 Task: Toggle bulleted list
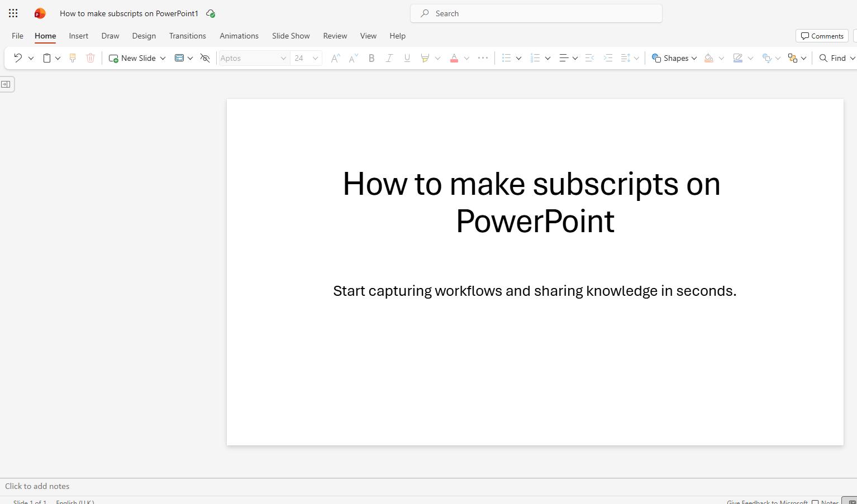pyautogui.click(x=507, y=58)
